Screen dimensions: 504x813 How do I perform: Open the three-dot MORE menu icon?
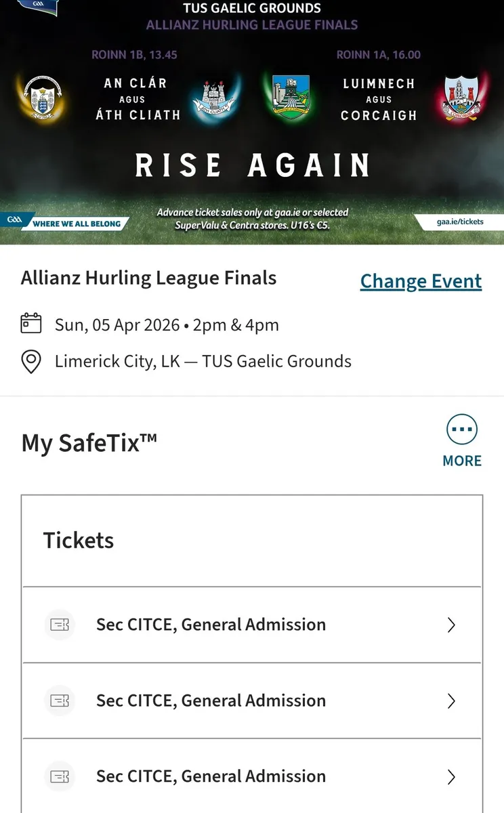point(462,428)
